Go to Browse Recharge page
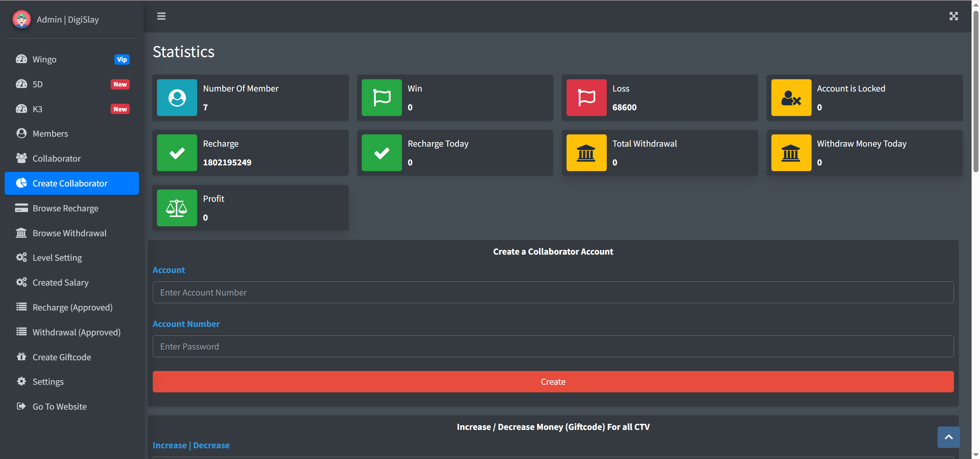 (x=65, y=208)
